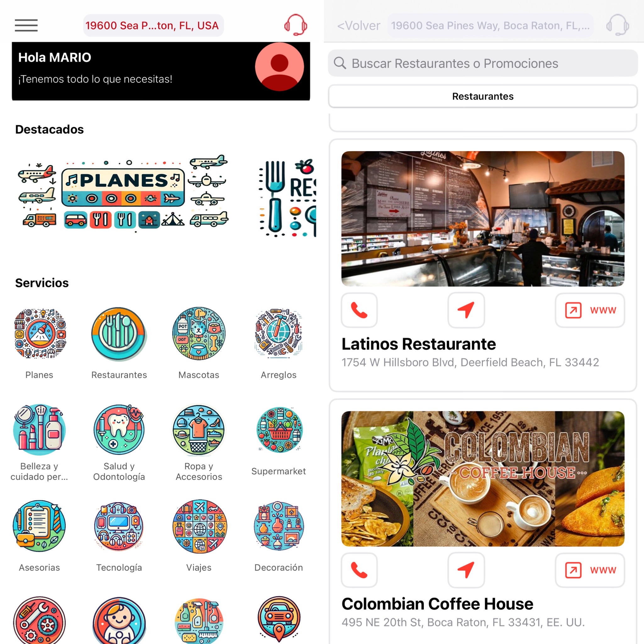Open Latinos Restaurante WWW website link
644x644 pixels.
click(x=590, y=310)
